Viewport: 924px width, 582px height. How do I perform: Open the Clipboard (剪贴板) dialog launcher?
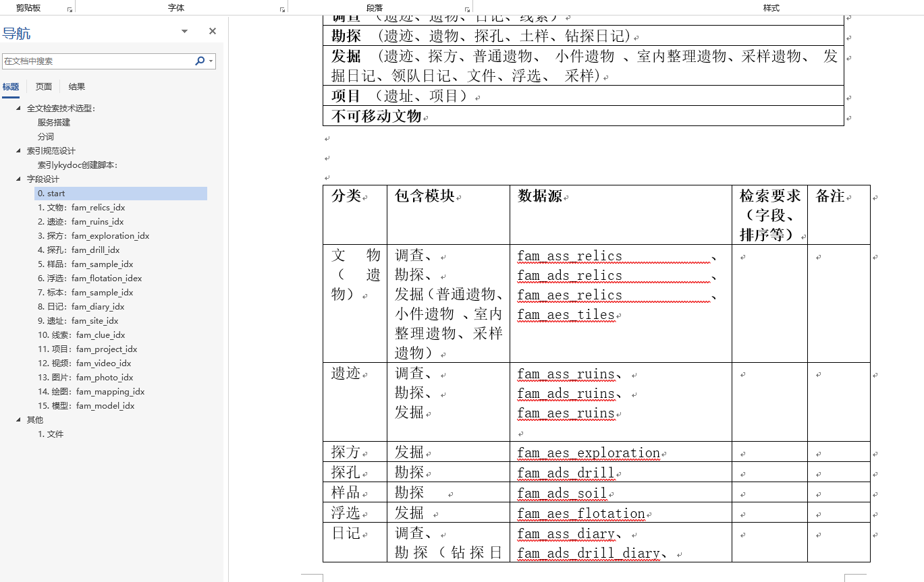(70, 10)
